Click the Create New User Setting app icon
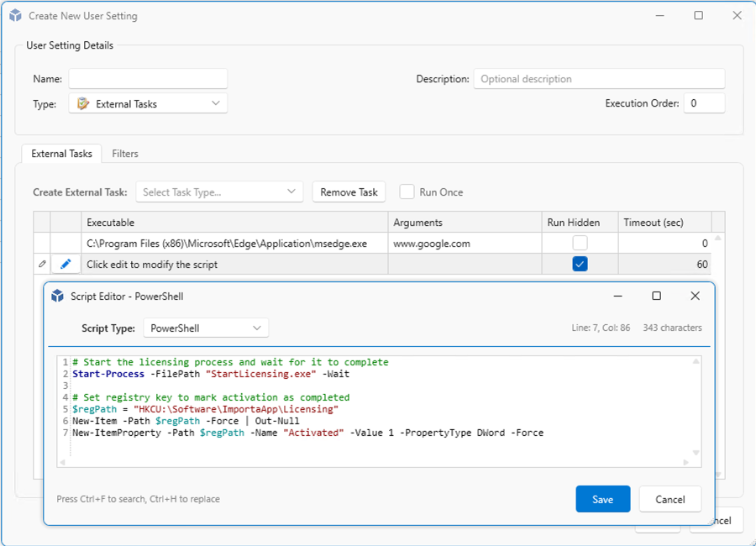This screenshot has width=756, height=546. click(x=15, y=16)
